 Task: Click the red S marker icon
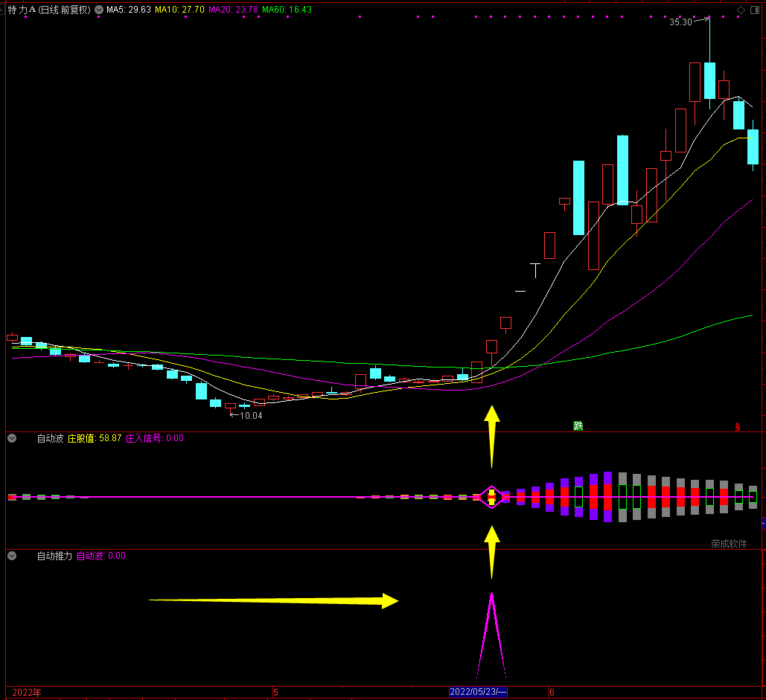[738, 427]
